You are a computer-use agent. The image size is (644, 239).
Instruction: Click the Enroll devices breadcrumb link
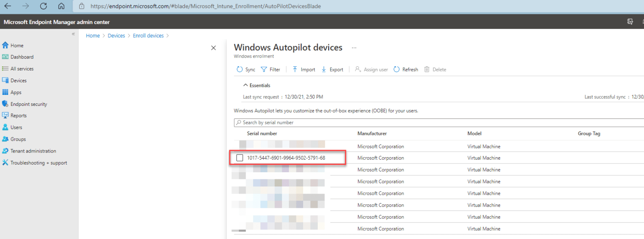click(148, 36)
